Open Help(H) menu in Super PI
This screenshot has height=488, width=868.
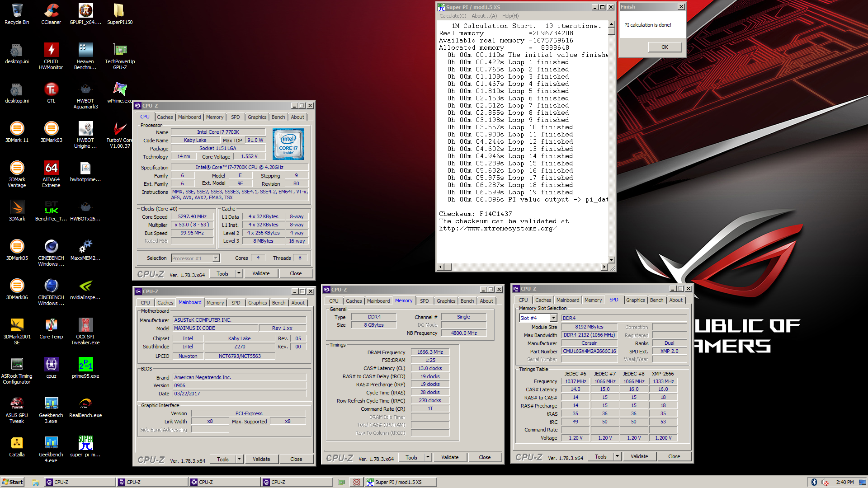tap(510, 16)
